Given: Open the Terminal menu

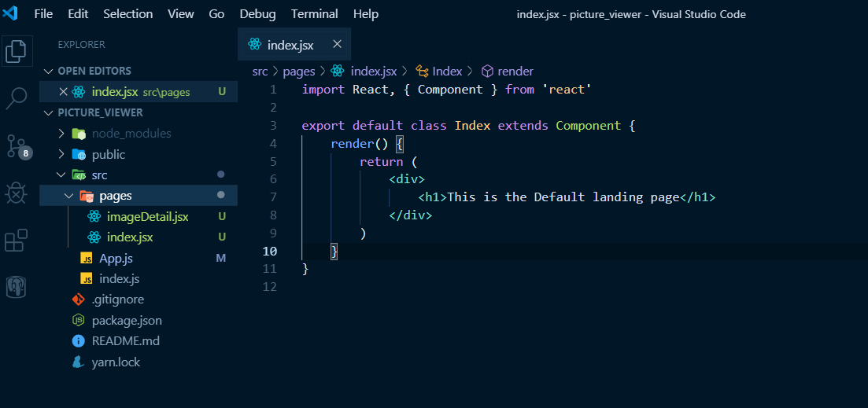Looking at the screenshot, I should click(315, 14).
